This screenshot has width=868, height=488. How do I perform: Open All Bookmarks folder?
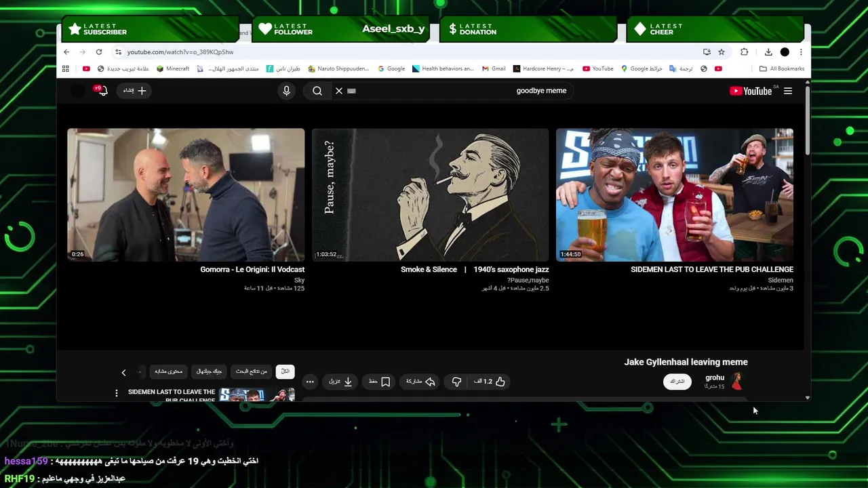point(782,68)
